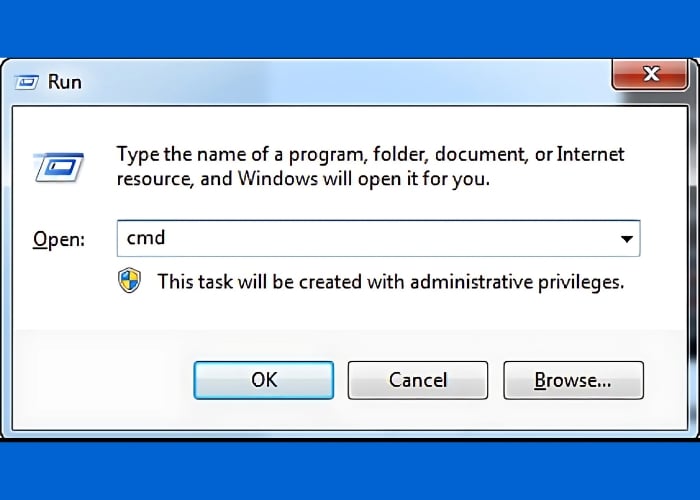Open the Browse... file picker button
700x500 pixels.
pos(573,380)
